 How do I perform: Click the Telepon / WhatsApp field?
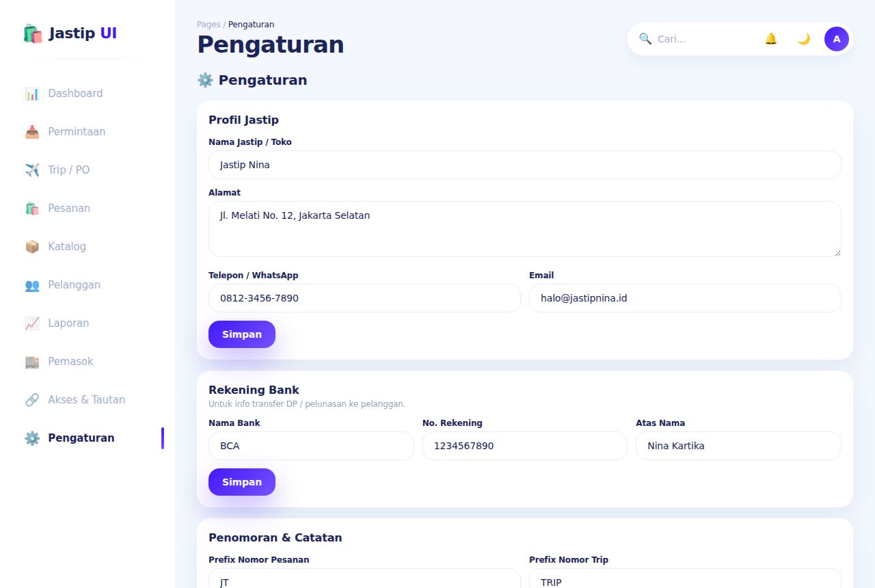pyautogui.click(x=364, y=298)
